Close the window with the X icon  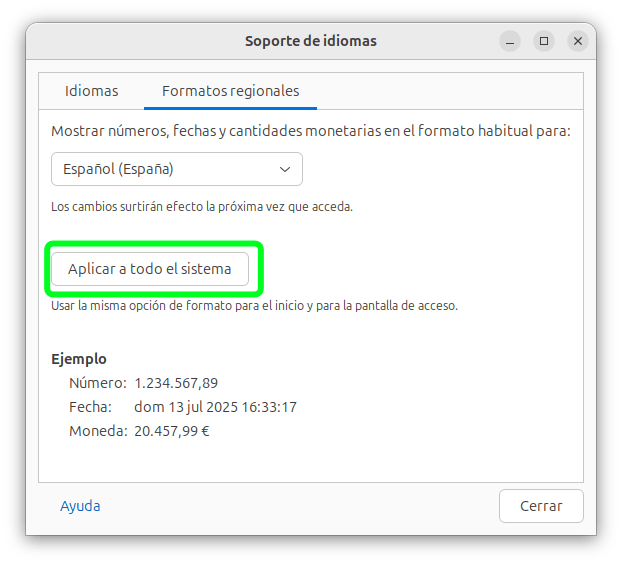pos(578,41)
